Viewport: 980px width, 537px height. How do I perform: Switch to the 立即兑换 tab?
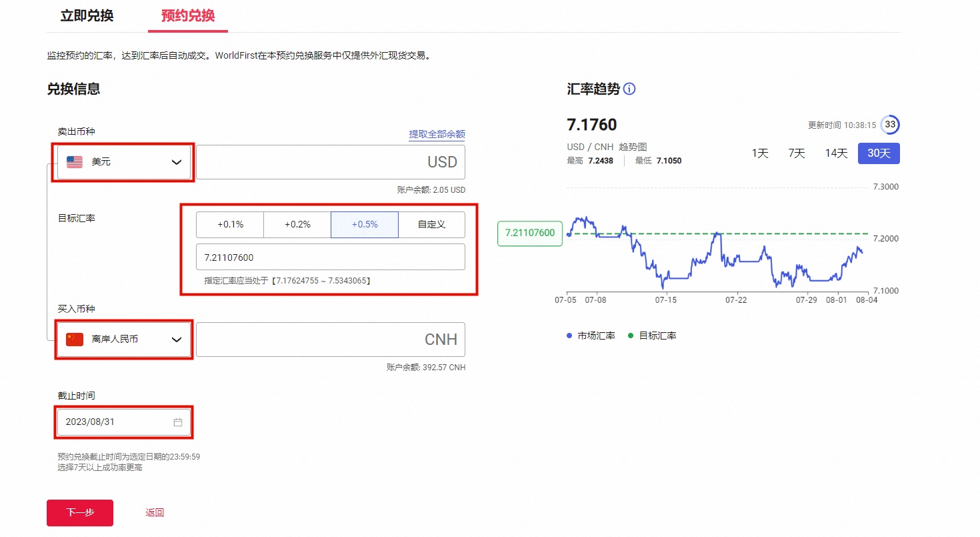(87, 16)
